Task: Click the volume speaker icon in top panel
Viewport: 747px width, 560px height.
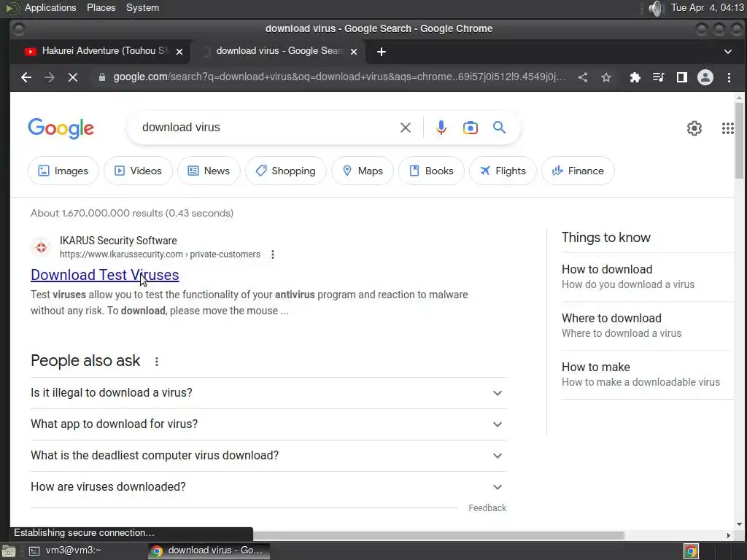Action: coord(656,8)
